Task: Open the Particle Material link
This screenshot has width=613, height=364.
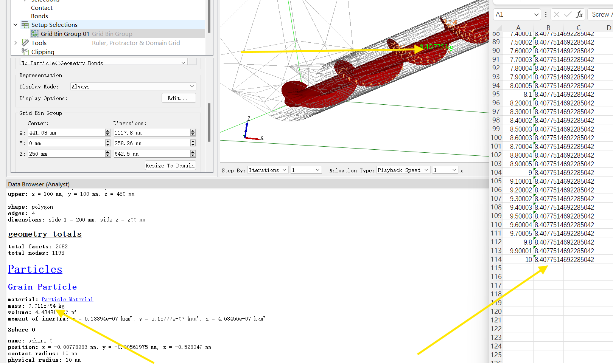Action: 67,299
